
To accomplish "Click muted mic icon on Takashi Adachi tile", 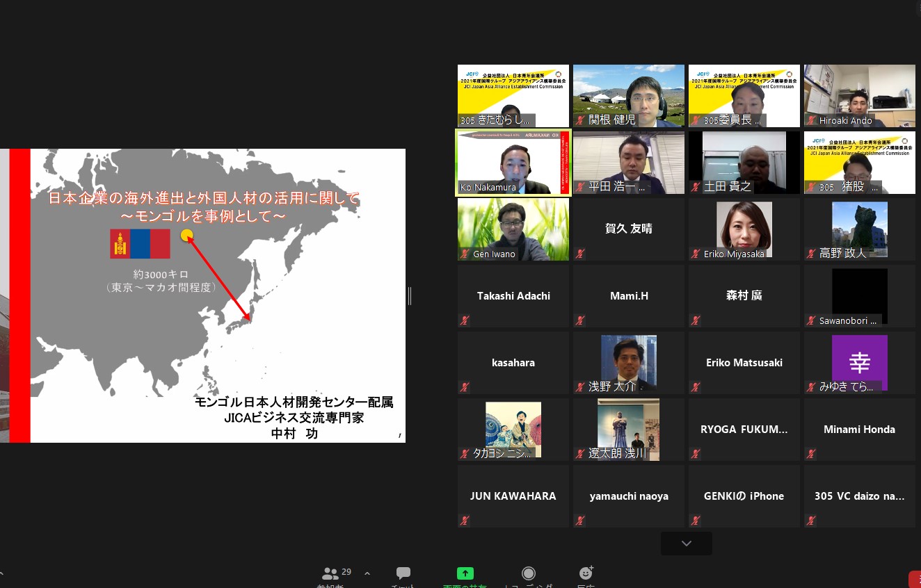I will [x=463, y=320].
